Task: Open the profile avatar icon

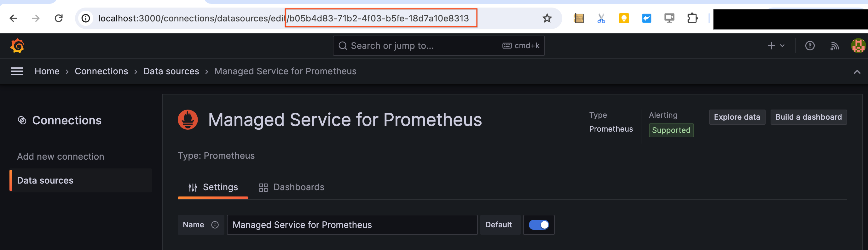Action: click(x=859, y=45)
